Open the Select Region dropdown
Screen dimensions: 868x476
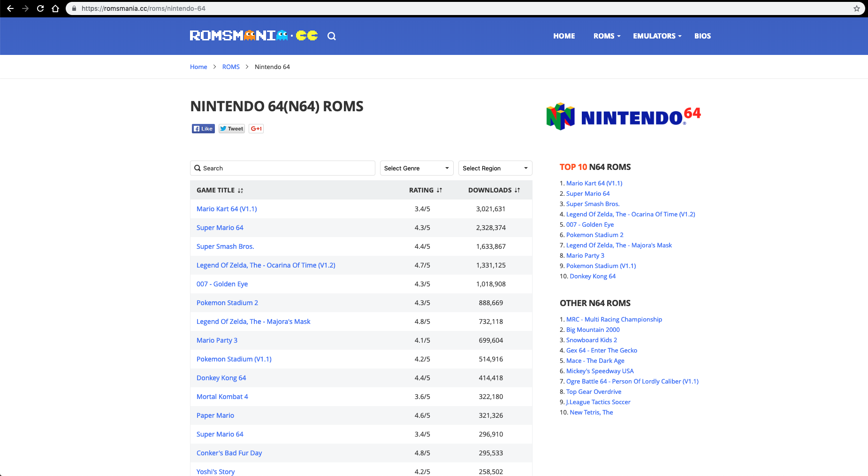(495, 168)
